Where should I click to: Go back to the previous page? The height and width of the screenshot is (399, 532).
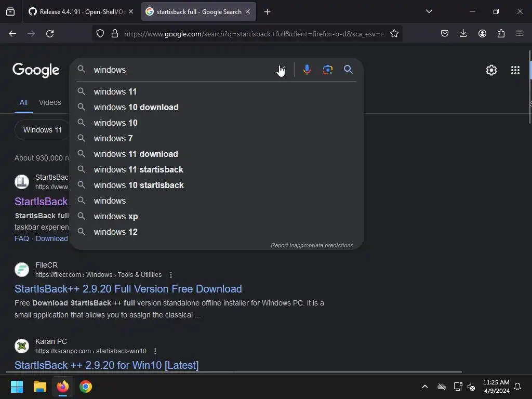[x=12, y=34]
